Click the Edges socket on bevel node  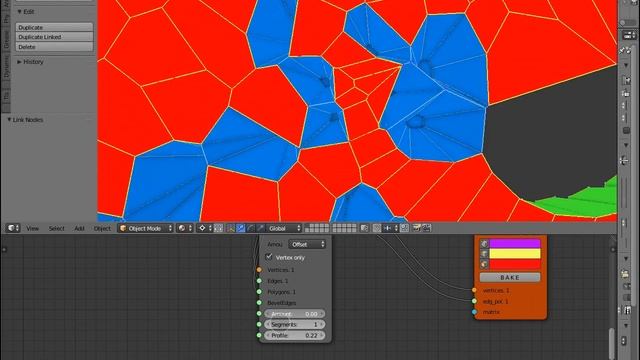(x=259, y=281)
